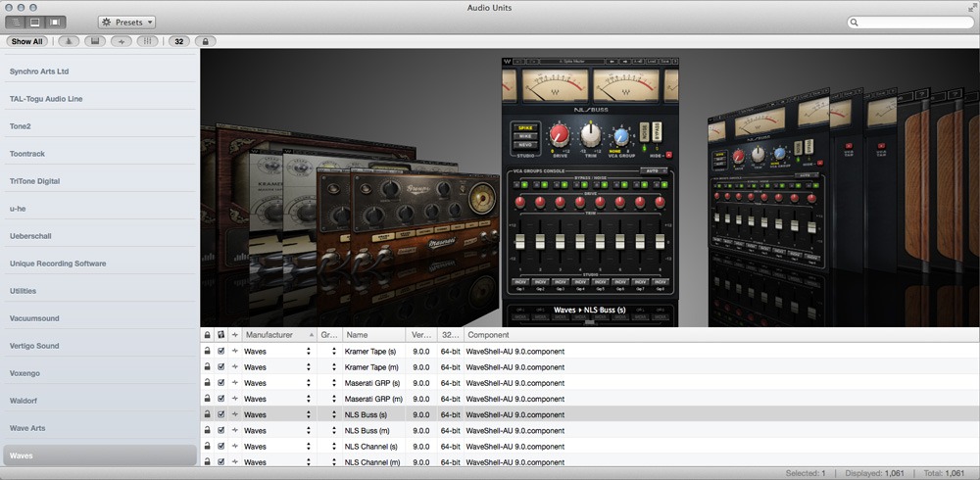Toggle the 32 bit filter button
The image size is (980, 480).
(x=179, y=41)
